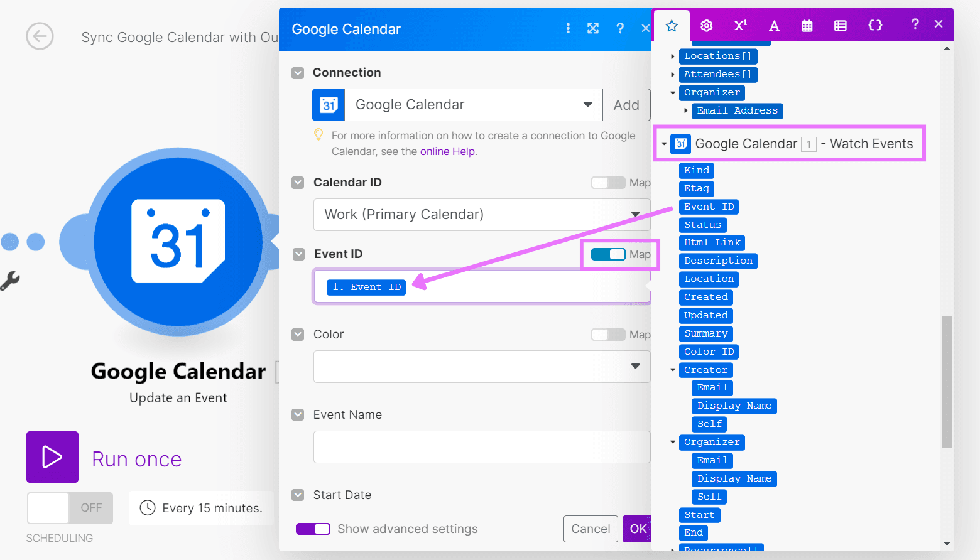Open the general functions gear tab
The image size is (980, 560).
point(706,26)
